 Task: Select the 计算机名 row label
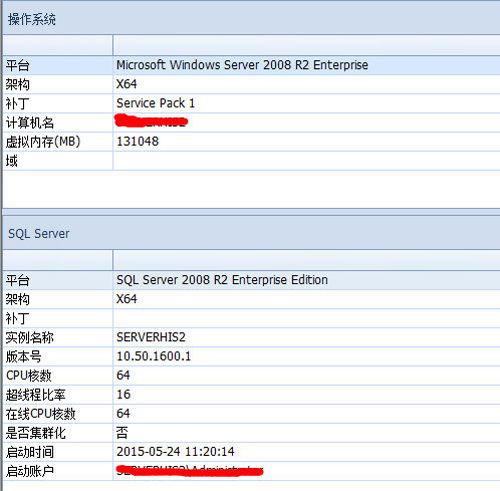click(30, 123)
